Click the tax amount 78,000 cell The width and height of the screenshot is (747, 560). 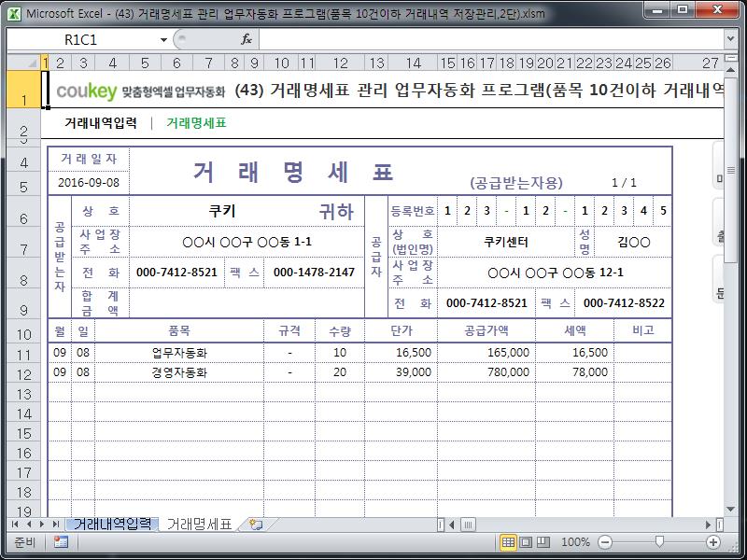(x=574, y=372)
